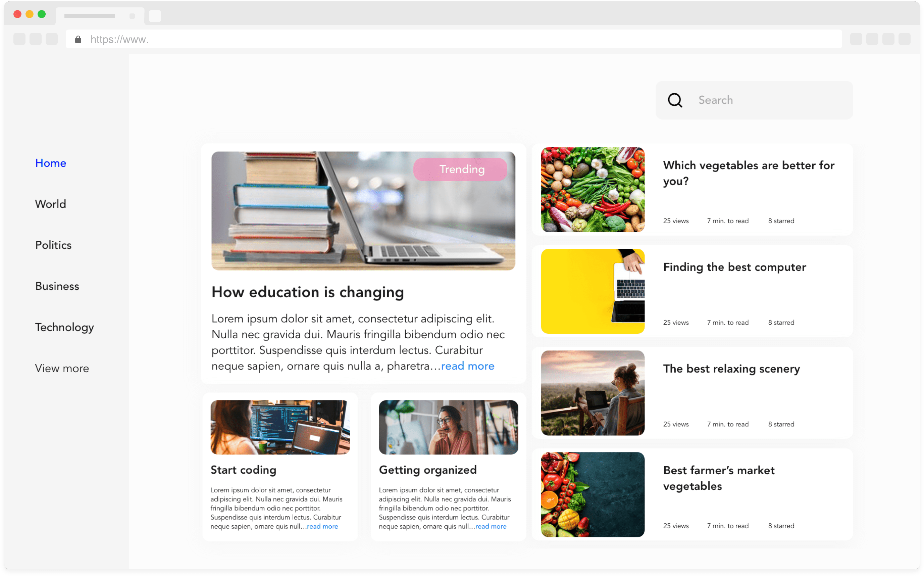Open Finding the best computer article
Viewport: 924px width, 576px height.
point(734,268)
